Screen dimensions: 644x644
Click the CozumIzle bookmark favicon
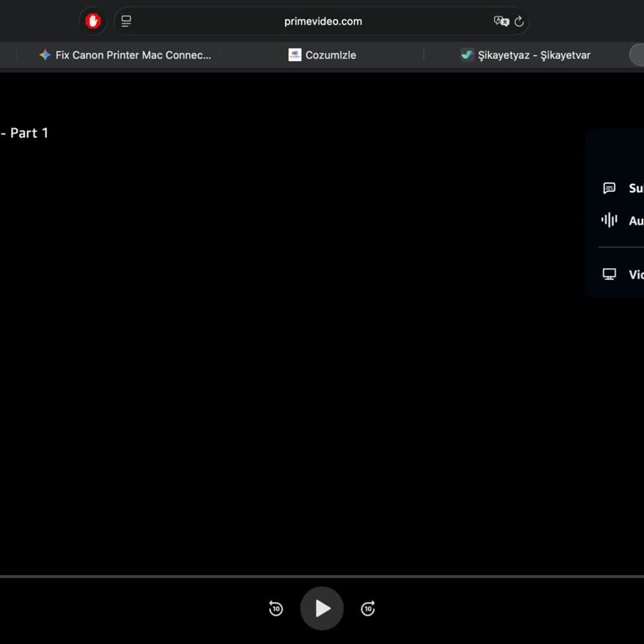click(x=294, y=55)
